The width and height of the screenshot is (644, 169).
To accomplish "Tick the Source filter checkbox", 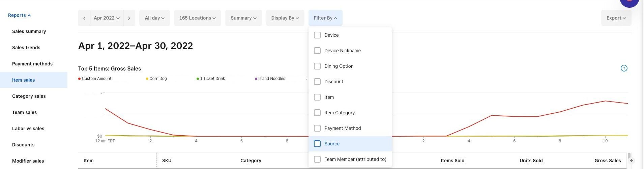I will tap(317, 144).
